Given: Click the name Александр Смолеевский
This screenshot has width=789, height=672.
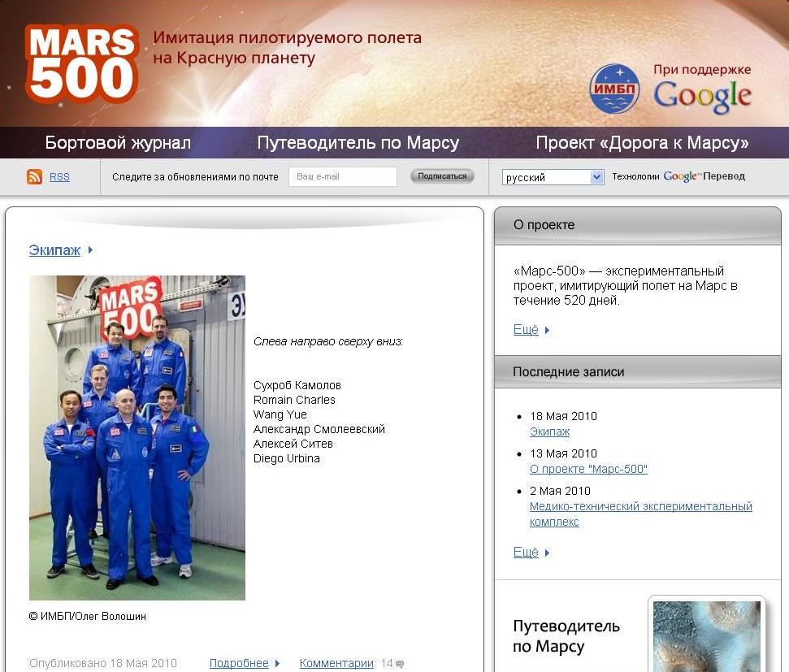Looking at the screenshot, I should [x=319, y=429].
